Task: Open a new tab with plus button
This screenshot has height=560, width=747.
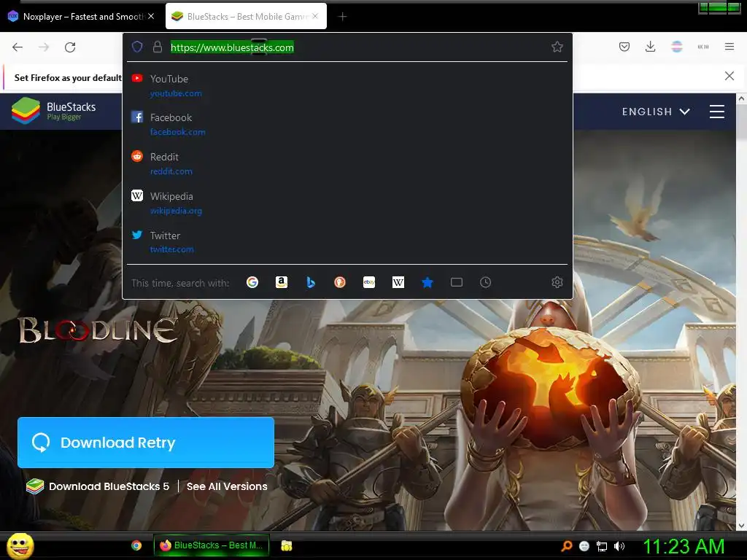Action: coord(342,17)
